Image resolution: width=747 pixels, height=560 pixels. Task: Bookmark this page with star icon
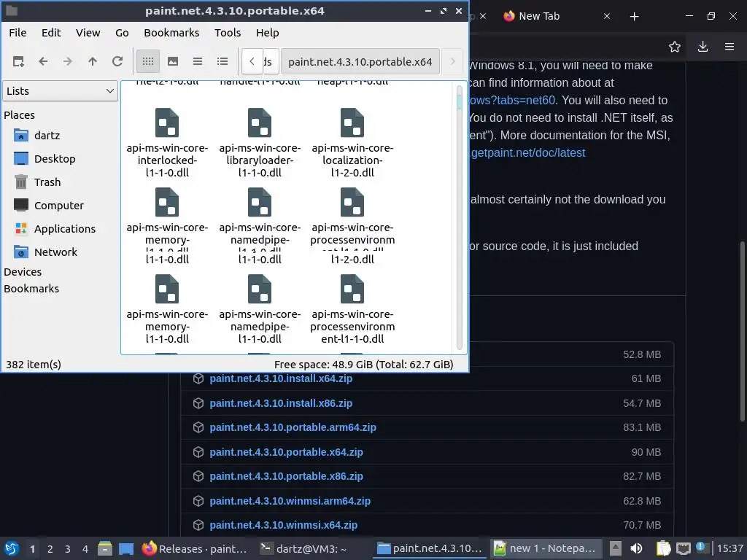click(x=675, y=47)
